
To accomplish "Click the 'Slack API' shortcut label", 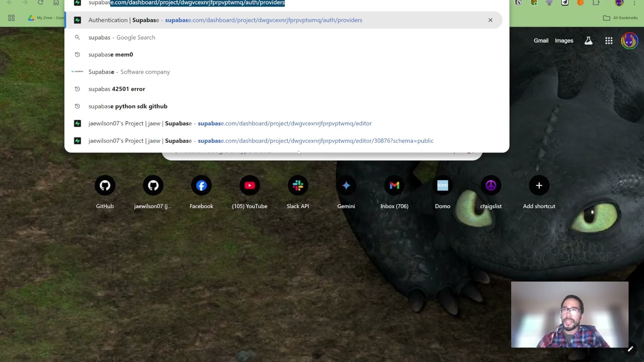I will click(298, 206).
